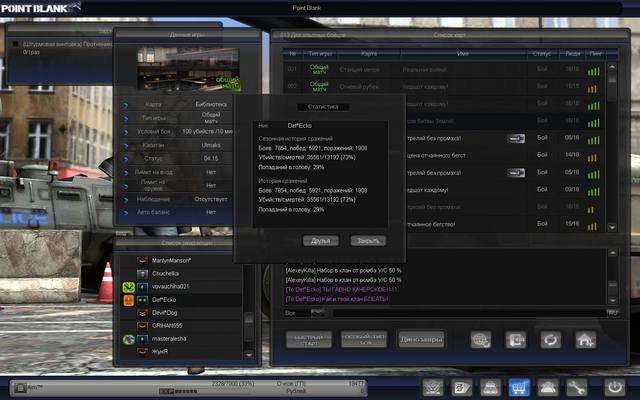Click weapon-limit icon in the 05/16 room row
This screenshot has height=400, width=640.
[x=516, y=173]
